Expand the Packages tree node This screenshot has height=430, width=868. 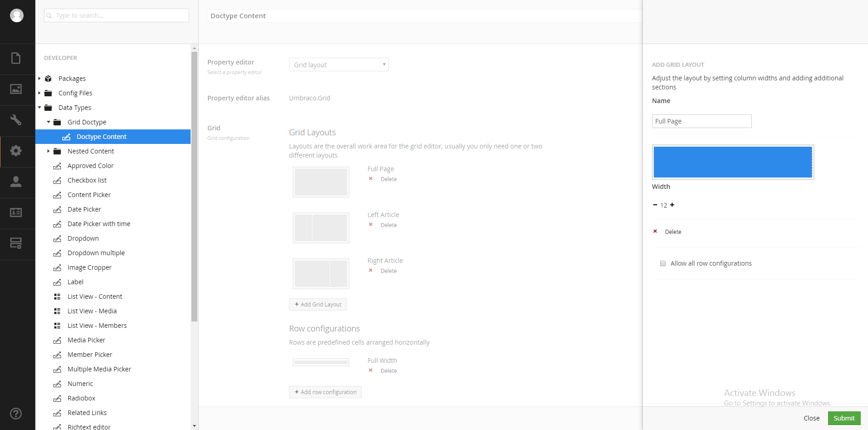tap(39, 79)
